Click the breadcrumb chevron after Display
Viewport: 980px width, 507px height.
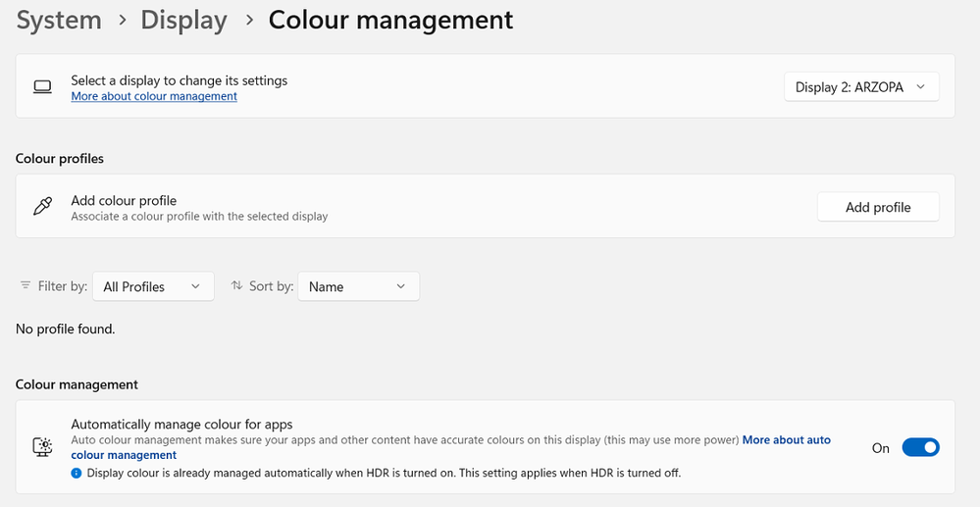[x=248, y=21]
